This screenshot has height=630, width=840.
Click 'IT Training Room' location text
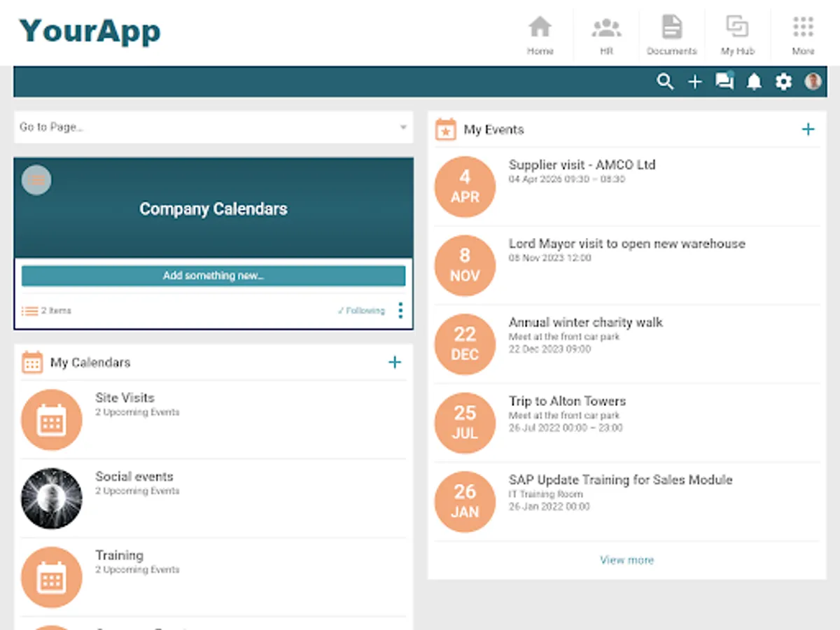[x=546, y=494]
